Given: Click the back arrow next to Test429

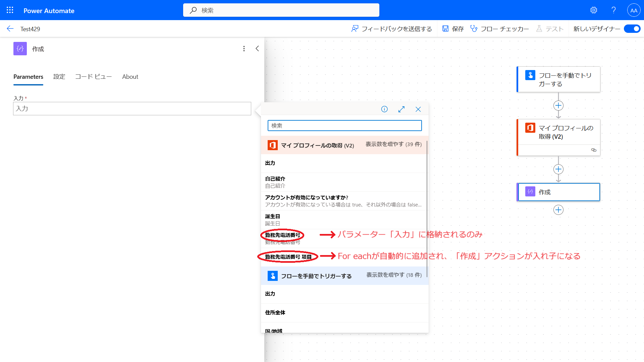Looking at the screenshot, I should 10,29.
